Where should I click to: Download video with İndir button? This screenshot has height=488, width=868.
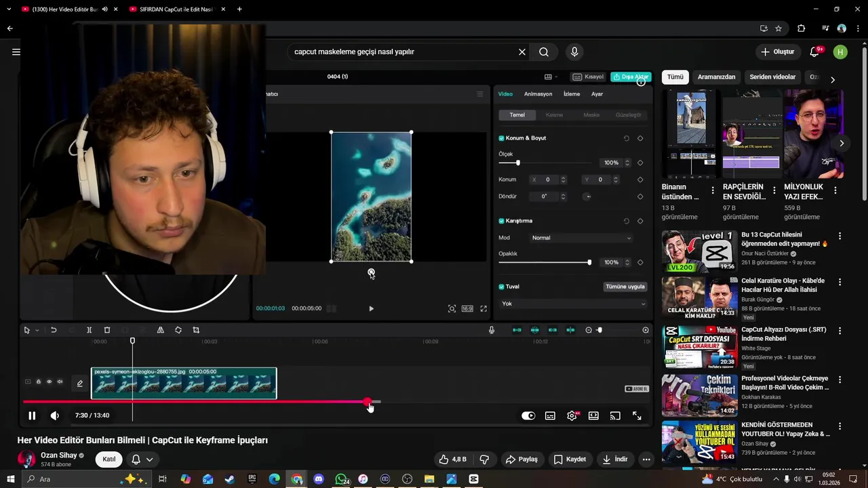(615, 459)
